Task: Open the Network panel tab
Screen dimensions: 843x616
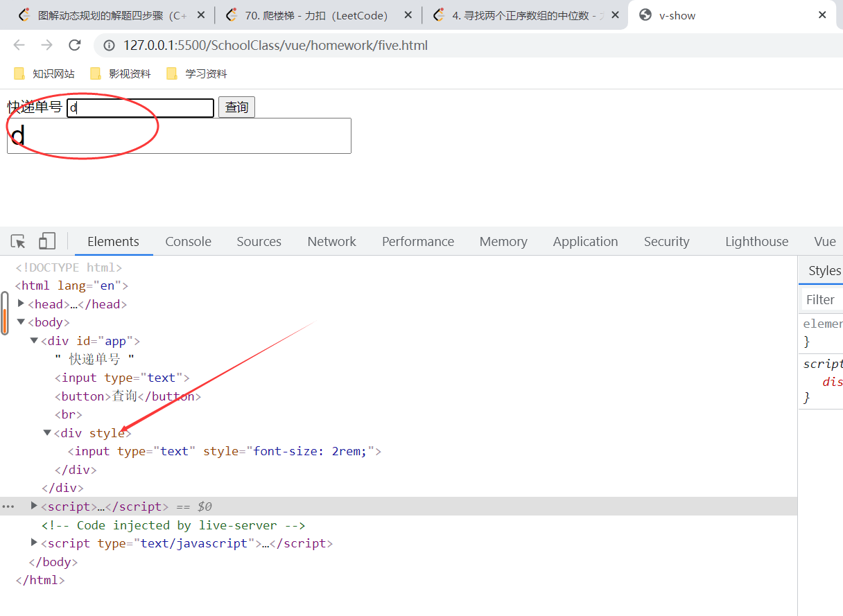Action: click(331, 241)
